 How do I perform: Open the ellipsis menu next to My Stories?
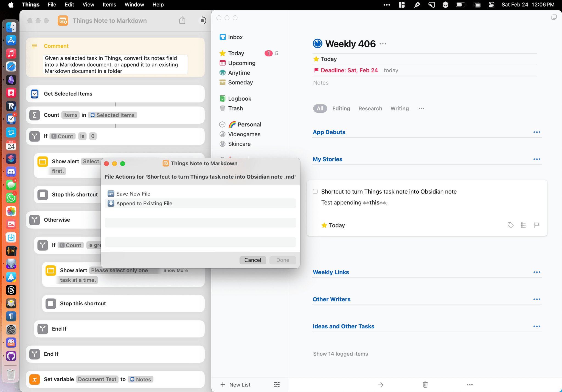click(537, 159)
